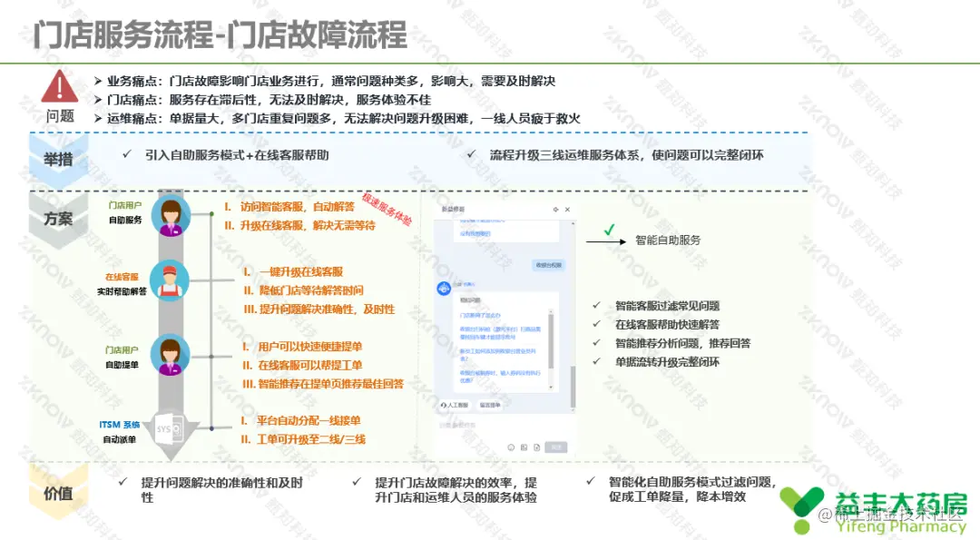980x540 pixels.
Task: Click the first 门店用户 自助服务 avatar
Action: click(x=170, y=215)
